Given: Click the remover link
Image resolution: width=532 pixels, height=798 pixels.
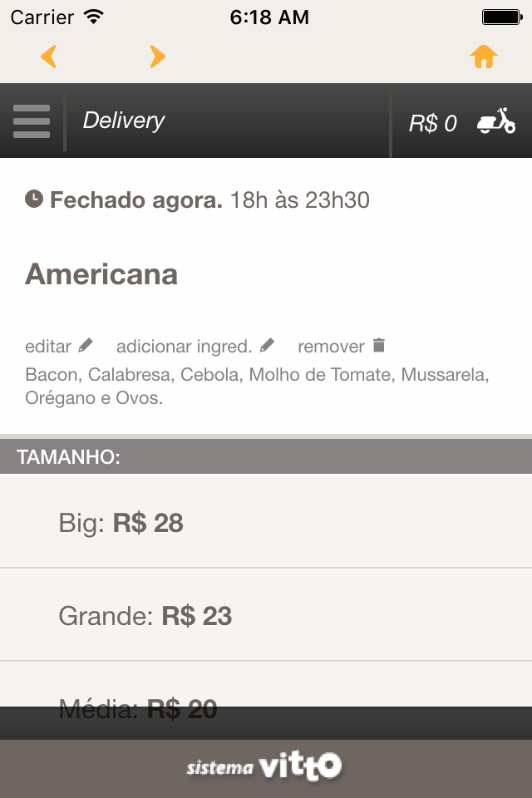Looking at the screenshot, I should [331, 347].
